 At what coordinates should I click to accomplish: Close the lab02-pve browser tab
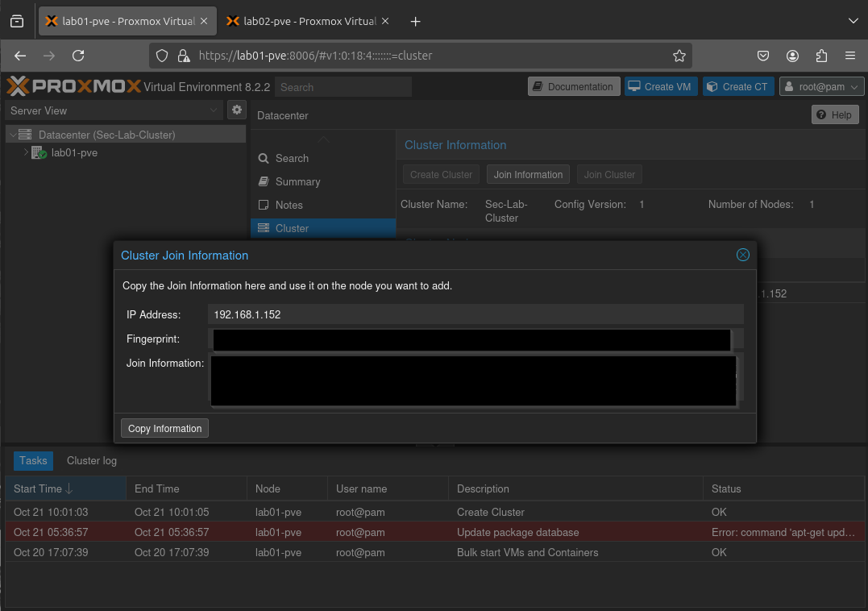pyautogui.click(x=385, y=21)
